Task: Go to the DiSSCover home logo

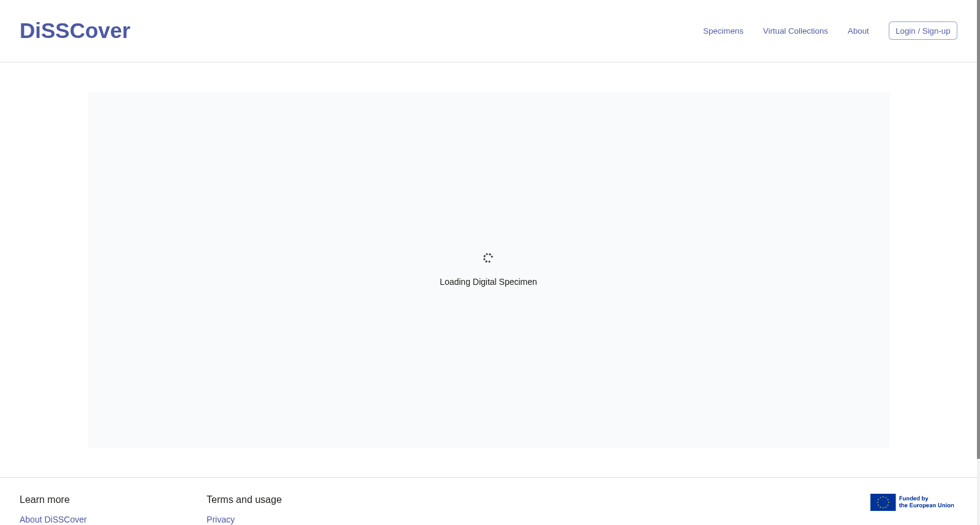Action: click(75, 31)
